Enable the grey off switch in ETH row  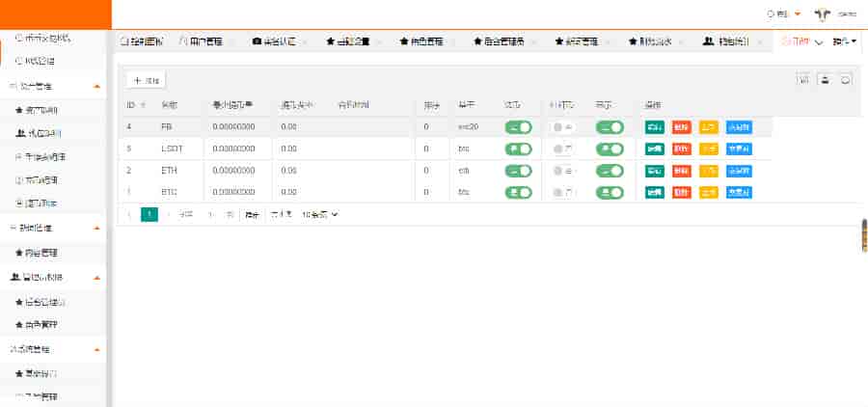point(563,171)
